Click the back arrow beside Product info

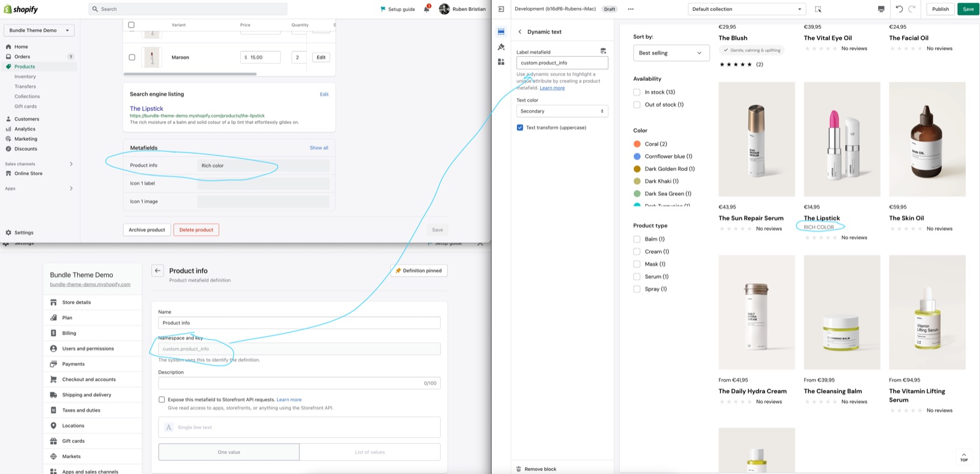[x=157, y=271]
